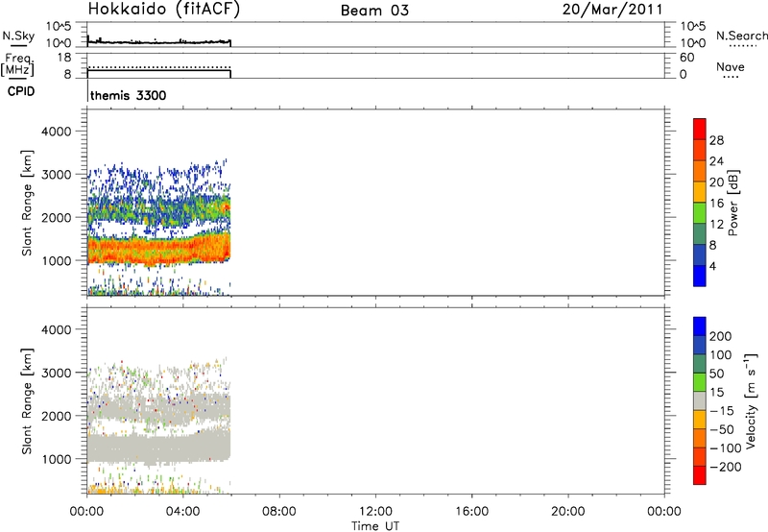Click the '16' Power colorbar tick label

pyautogui.click(x=716, y=204)
